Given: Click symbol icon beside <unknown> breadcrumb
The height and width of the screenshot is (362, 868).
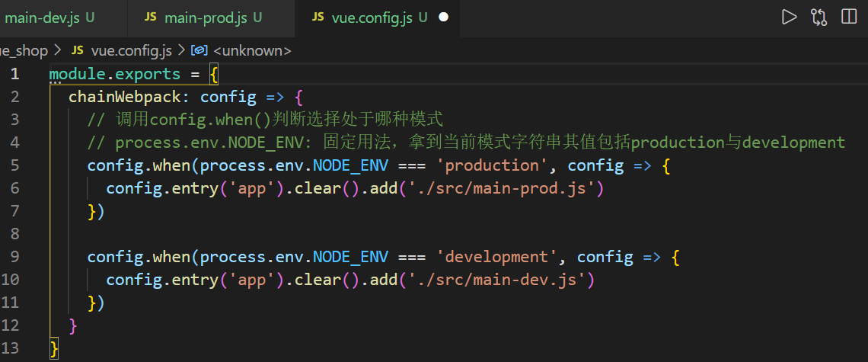Looking at the screenshot, I should [199, 50].
